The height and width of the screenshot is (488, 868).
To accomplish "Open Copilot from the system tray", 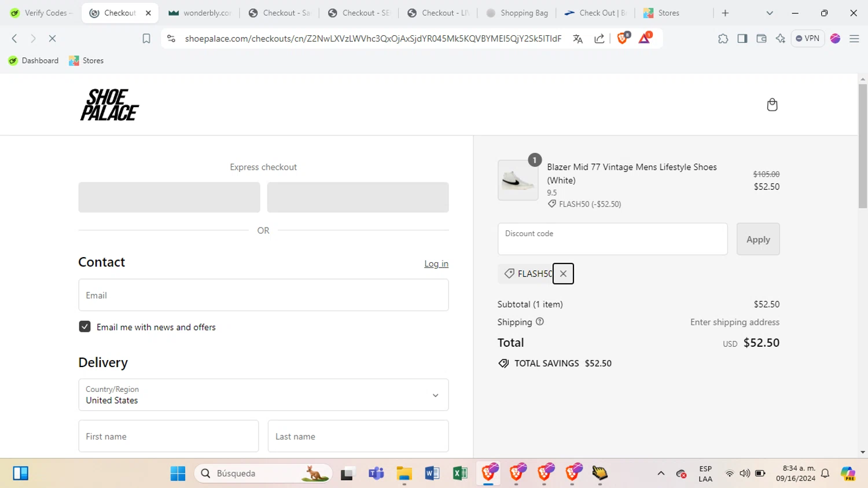I will (848, 474).
